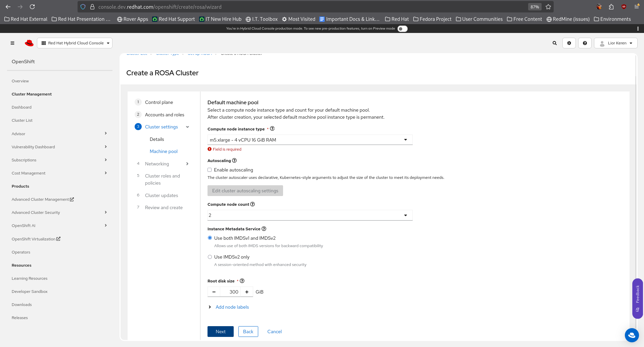The width and height of the screenshot is (644, 347).
Task: Open the banner kebab options menu
Action: click(638, 29)
